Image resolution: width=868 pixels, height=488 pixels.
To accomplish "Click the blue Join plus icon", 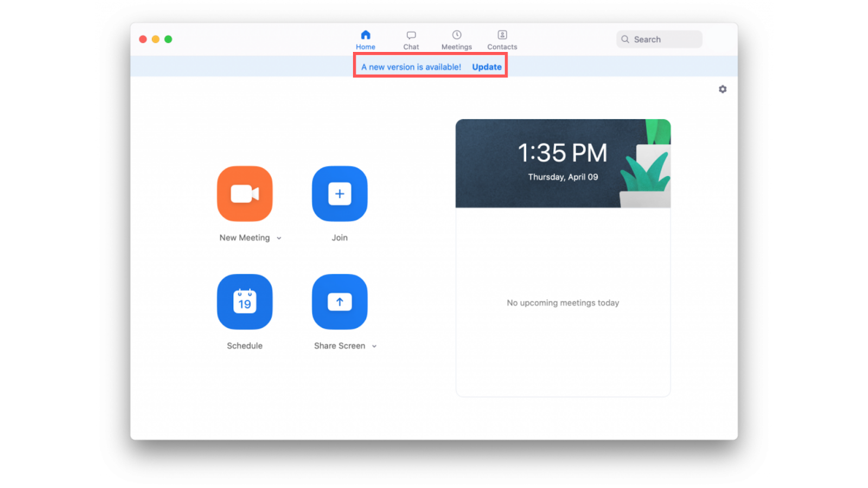I will coord(340,194).
